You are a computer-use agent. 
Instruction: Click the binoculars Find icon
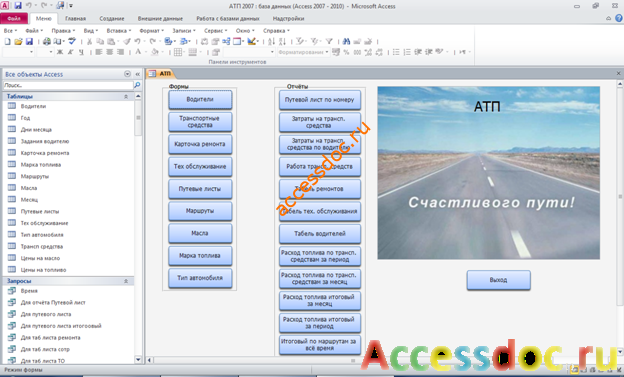coord(346,41)
